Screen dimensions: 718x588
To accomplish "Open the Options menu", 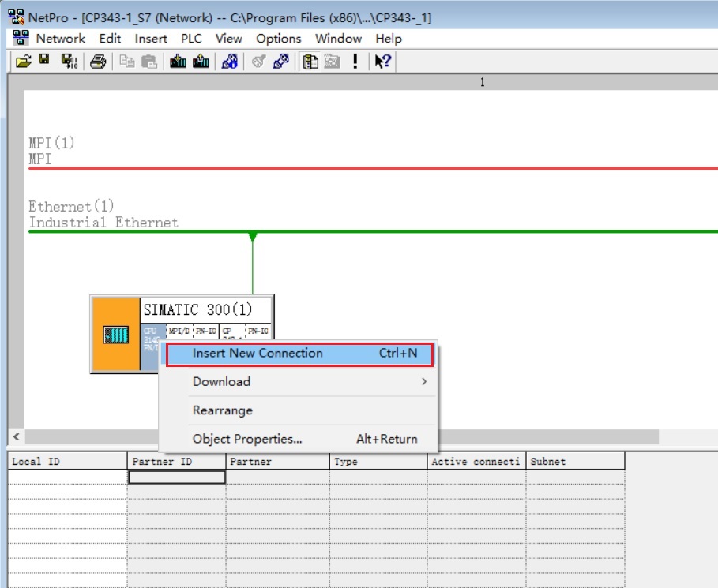I will click(278, 38).
